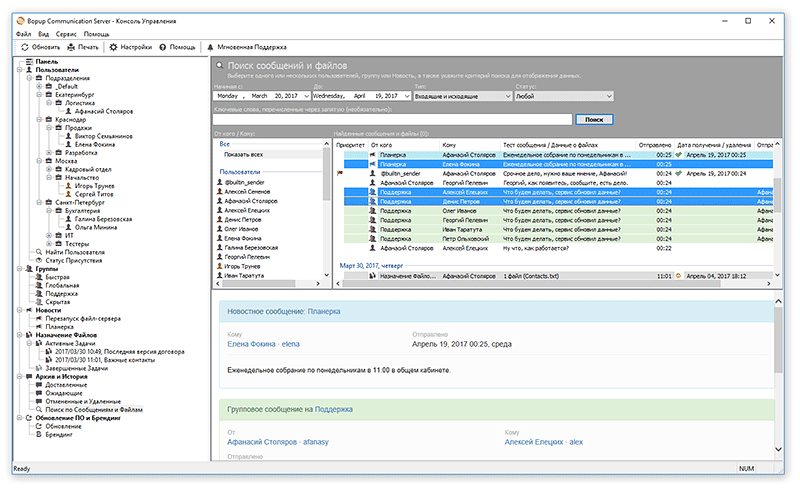Click the Помощь help icon
Viewport: 800px width, 489px height.
pos(162,47)
